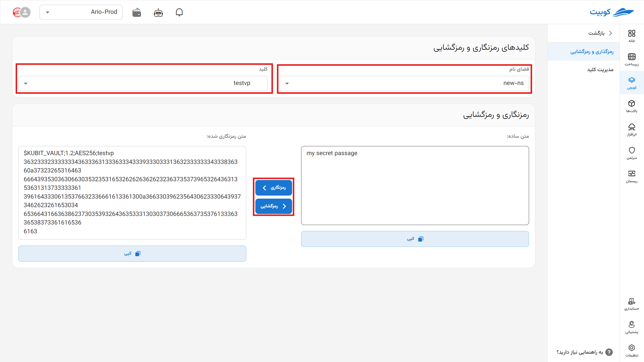The width and height of the screenshot is (644, 362).
Task: Open تنظیمات settings sidebar icon
Action: (x=632, y=351)
